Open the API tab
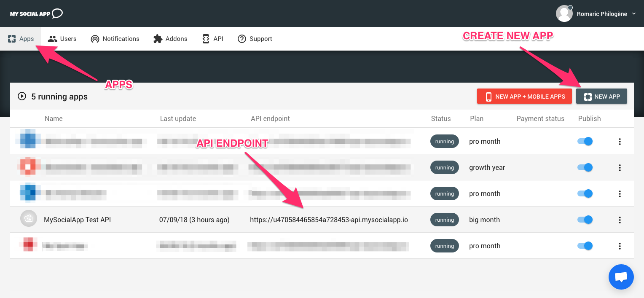 pyautogui.click(x=212, y=39)
